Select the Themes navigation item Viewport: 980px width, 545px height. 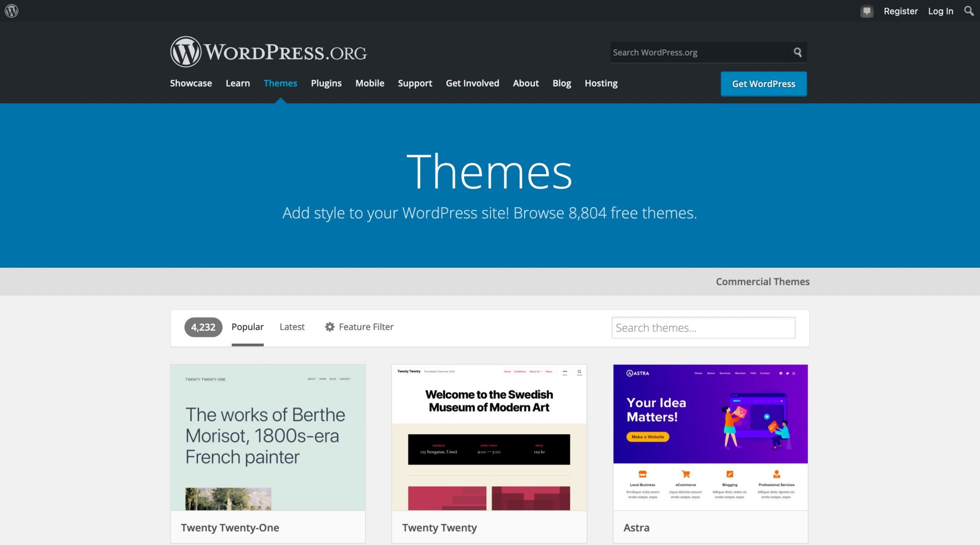(280, 83)
